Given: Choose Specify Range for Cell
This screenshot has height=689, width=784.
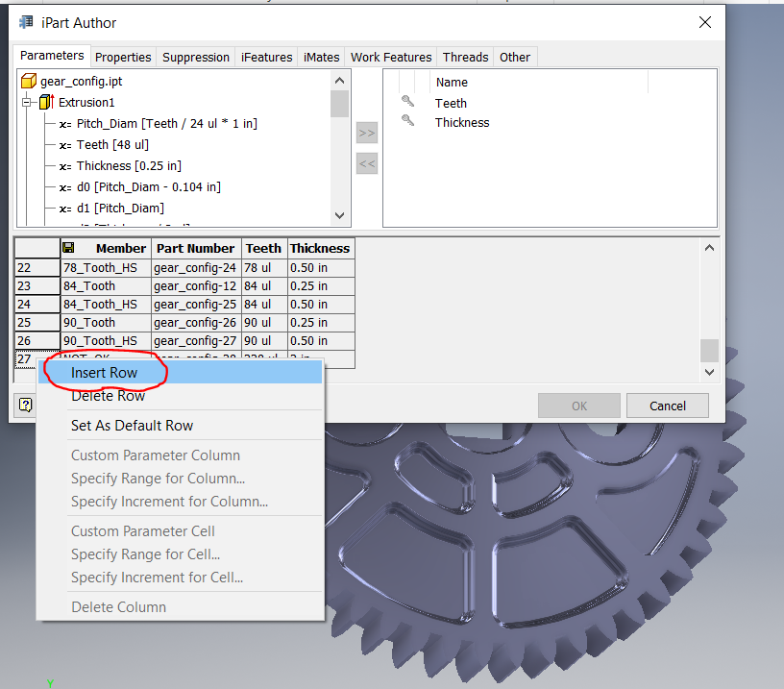Looking at the screenshot, I should 181,554.
